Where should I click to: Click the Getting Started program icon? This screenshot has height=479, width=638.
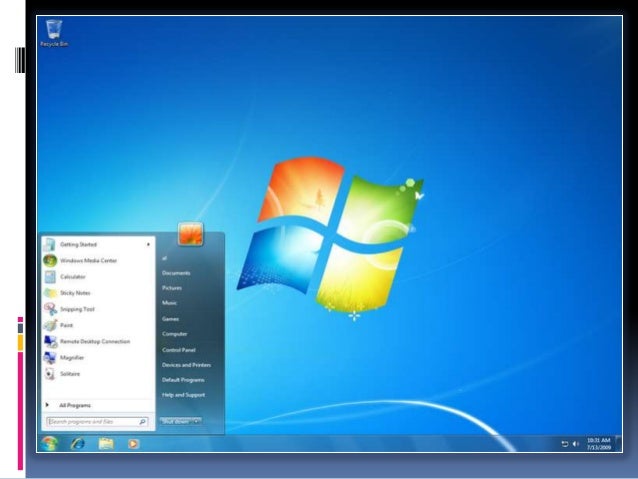[x=50, y=244]
